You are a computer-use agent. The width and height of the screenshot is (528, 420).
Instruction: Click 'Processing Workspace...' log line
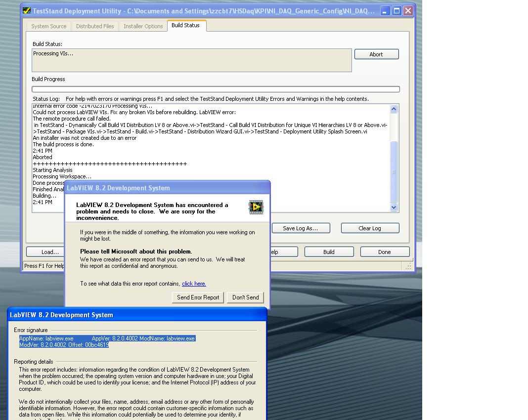tap(62, 176)
